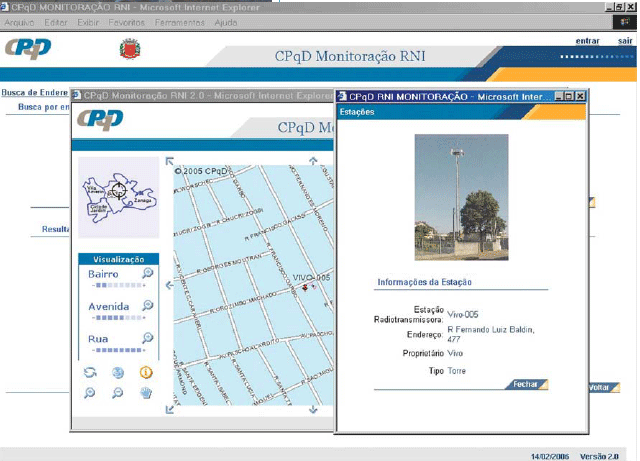Pan the map left with the left arrow
640x461 pixels.
[x=169, y=285]
